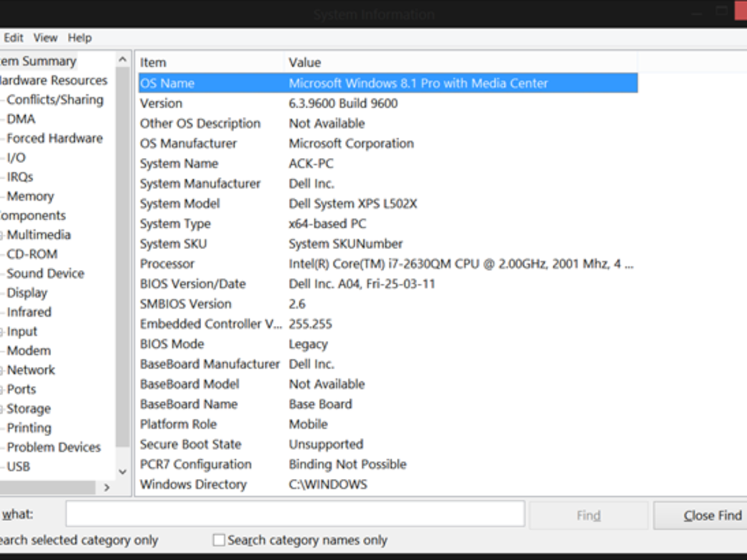
Task: Select the IRQs category
Action: point(20,177)
